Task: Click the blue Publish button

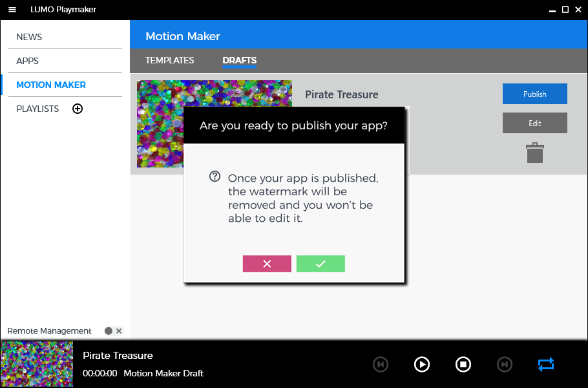Action: point(534,94)
